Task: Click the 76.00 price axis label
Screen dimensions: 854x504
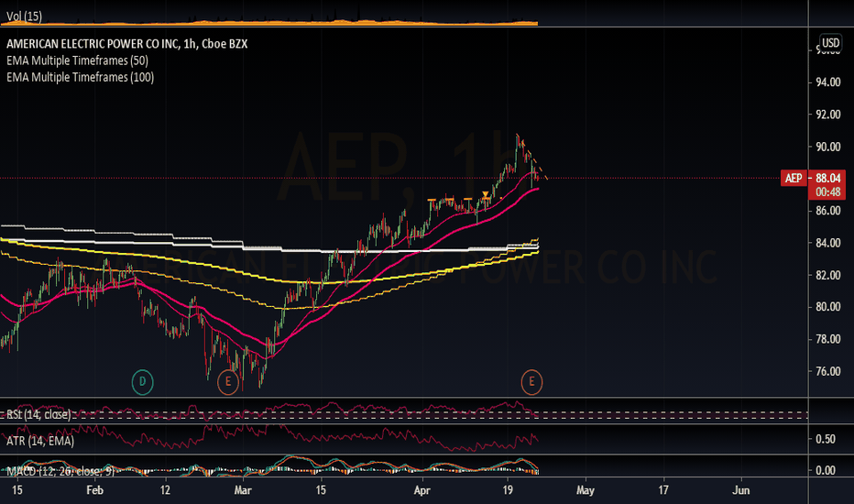Action: click(827, 371)
